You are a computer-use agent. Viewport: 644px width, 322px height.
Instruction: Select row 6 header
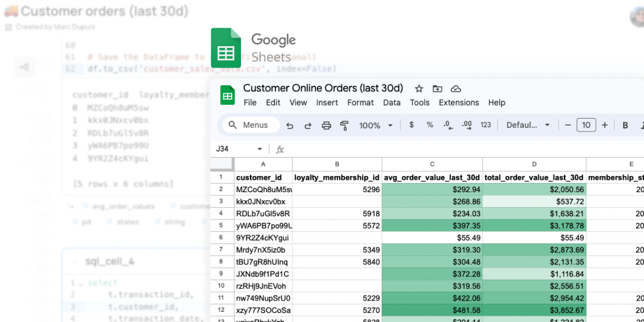tap(223, 238)
